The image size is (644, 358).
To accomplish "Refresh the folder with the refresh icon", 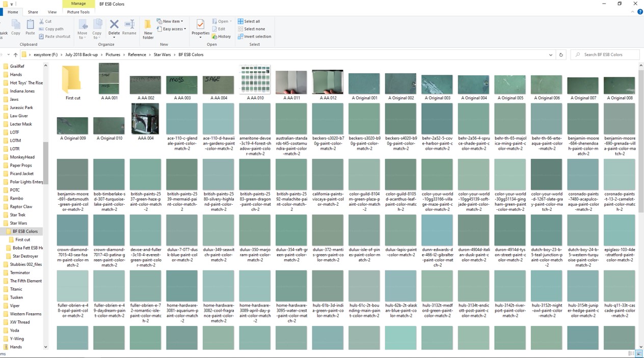I will [561, 54].
